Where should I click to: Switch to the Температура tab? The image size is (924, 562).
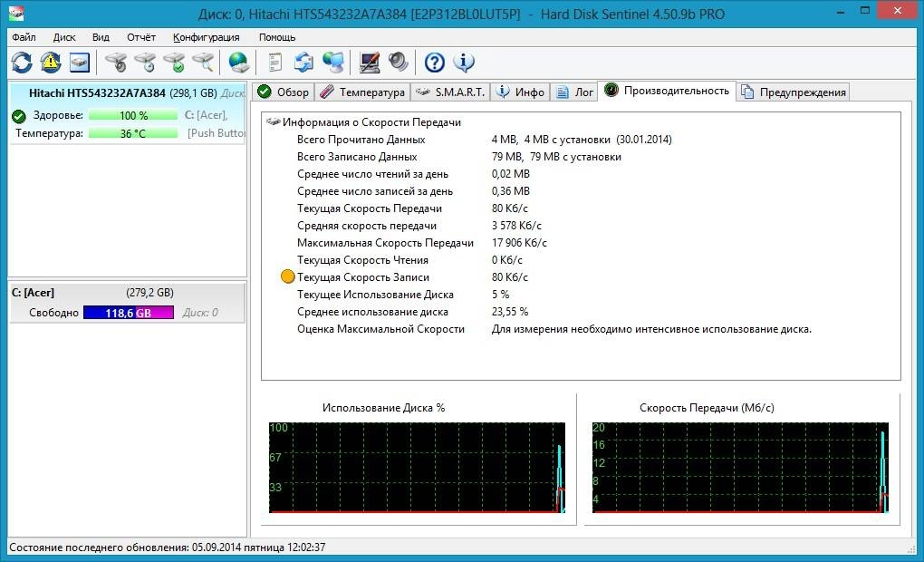(x=362, y=92)
